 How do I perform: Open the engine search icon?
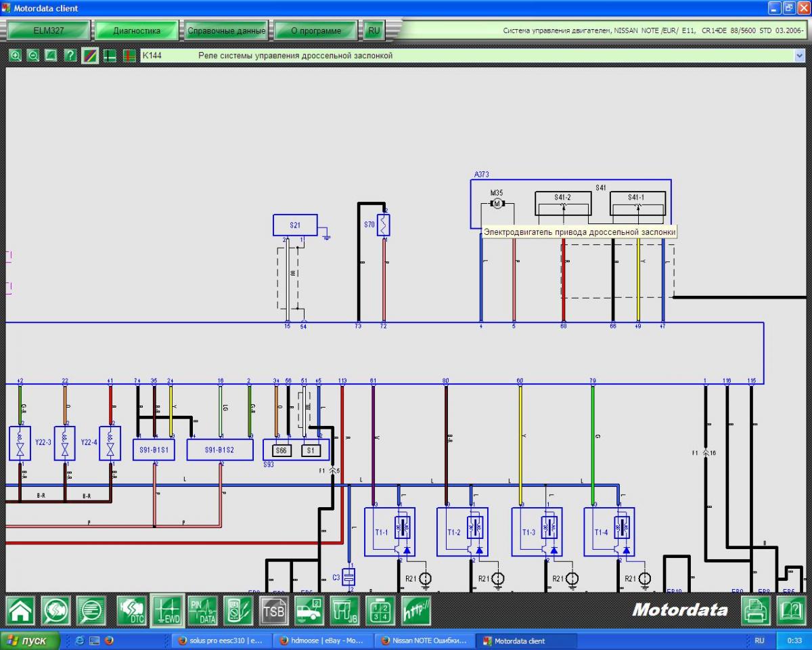click(55, 610)
